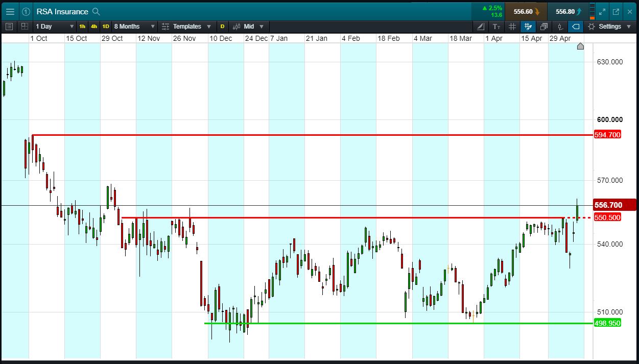The width and height of the screenshot is (639, 364).
Task: Toggle the chart gridlines button
Action: coord(512,27)
